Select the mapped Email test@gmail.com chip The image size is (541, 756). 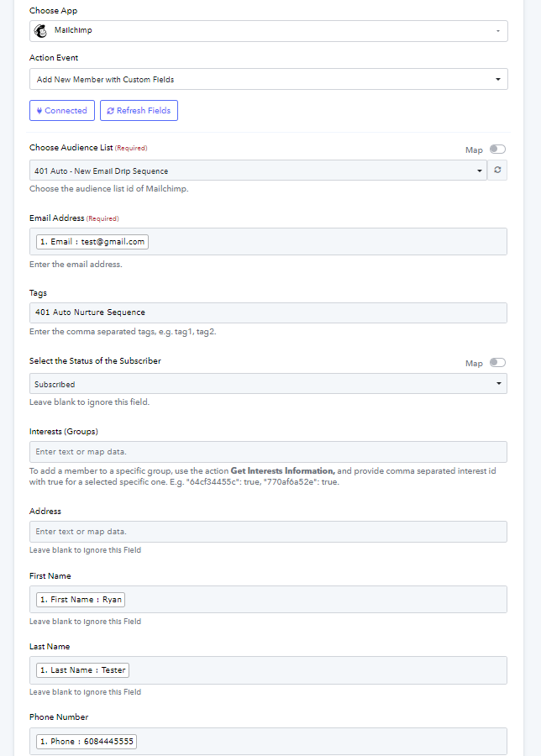pyautogui.click(x=92, y=242)
